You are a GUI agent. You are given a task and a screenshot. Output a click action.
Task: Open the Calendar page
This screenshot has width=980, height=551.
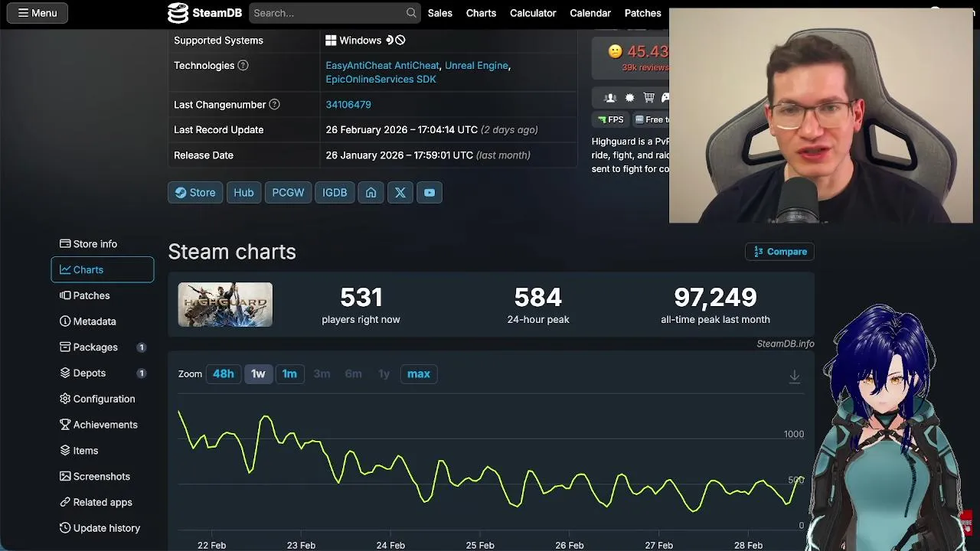point(590,13)
